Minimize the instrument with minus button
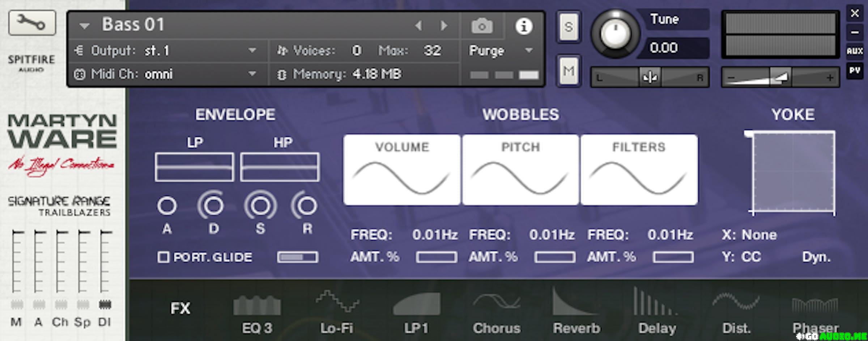The height and width of the screenshot is (341, 868). [x=855, y=33]
